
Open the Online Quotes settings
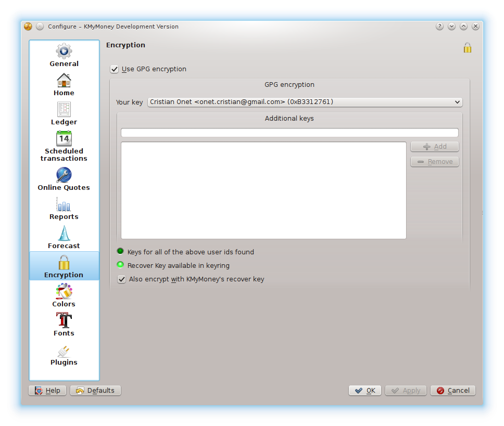click(64, 179)
